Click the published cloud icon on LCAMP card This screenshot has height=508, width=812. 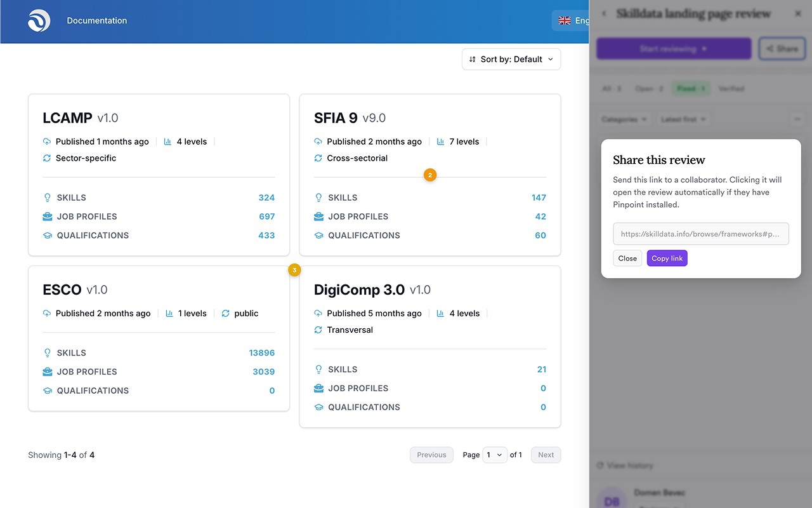pos(47,142)
